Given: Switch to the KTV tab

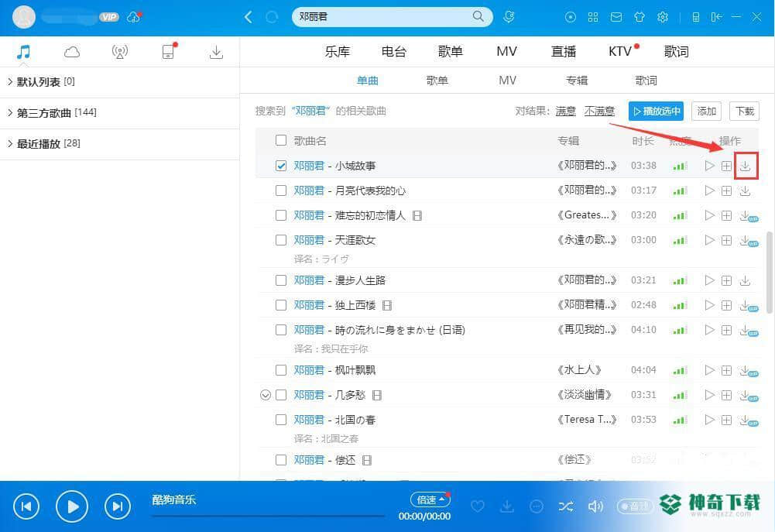Looking at the screenshot, I should coord(620,51).
